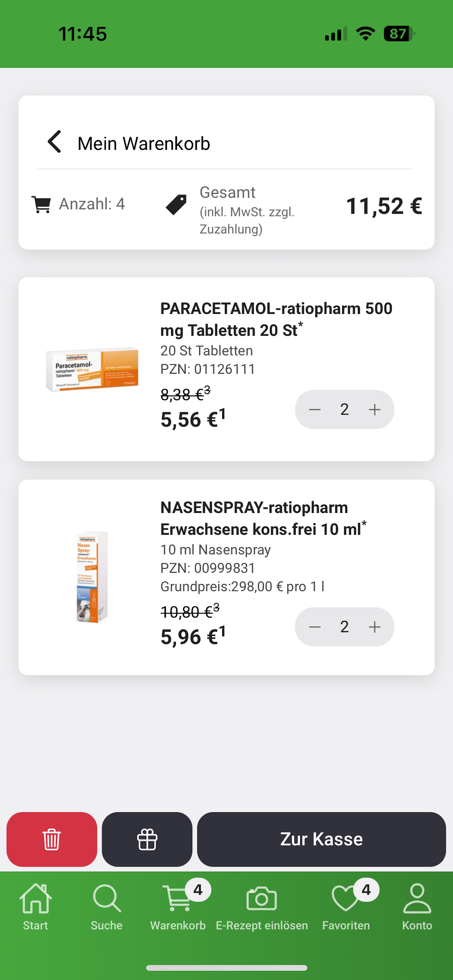Decrease Nasenspray quantity with minus
453x980 pixels.
click(x=315, y=627)
